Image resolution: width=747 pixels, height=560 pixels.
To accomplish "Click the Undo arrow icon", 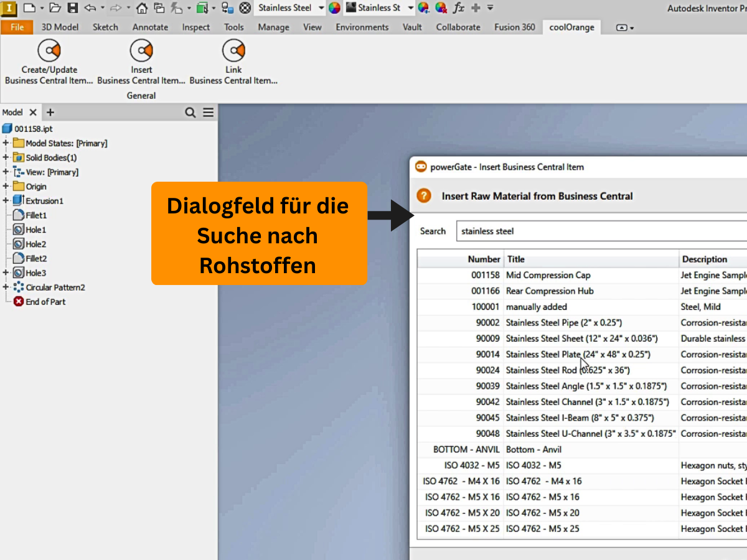I will tap(90, 8).
